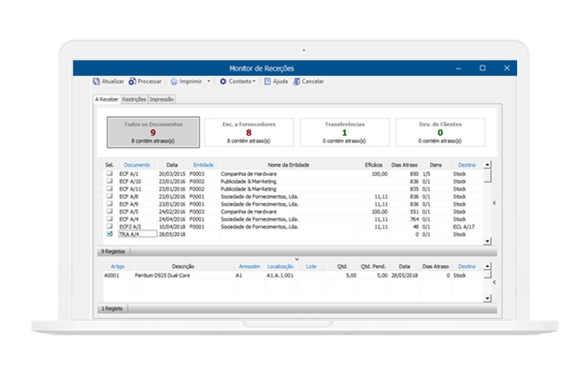This screenshot has width=588, height=367.
Task: Click the Eficácia column header
Action: coord(373,165)
